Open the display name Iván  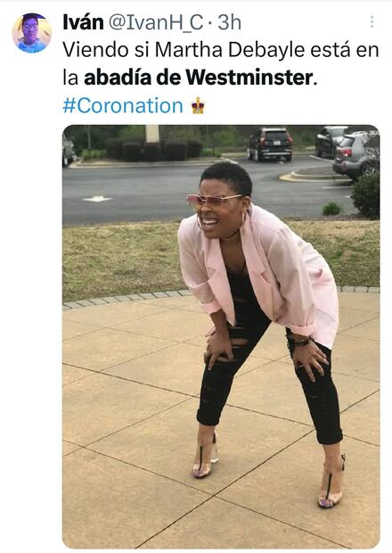83,22
